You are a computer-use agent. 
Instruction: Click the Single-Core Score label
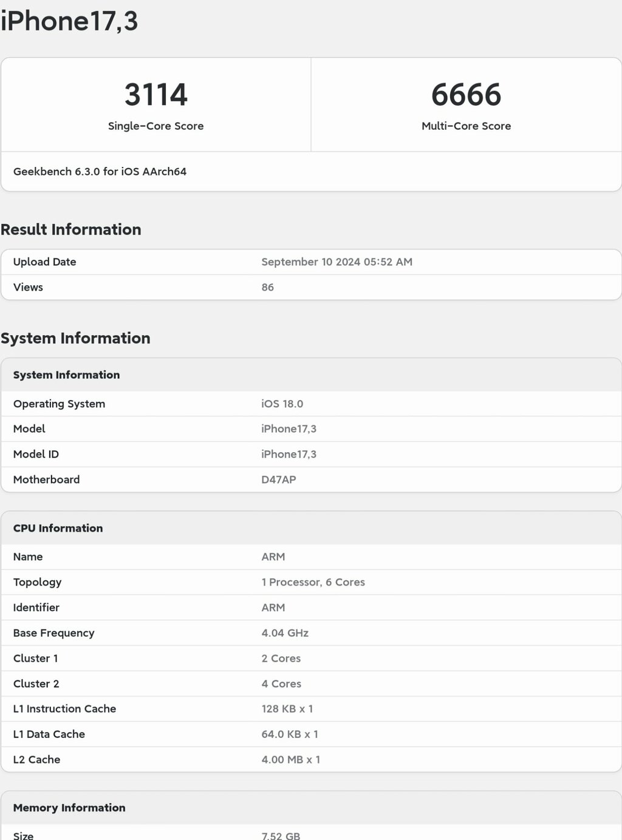pos(155,126)
